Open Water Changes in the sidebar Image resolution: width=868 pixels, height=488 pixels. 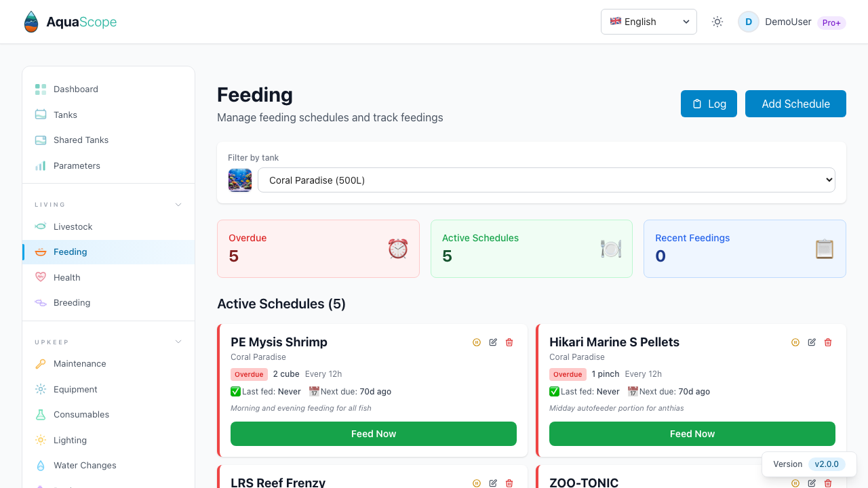(85, 465)
